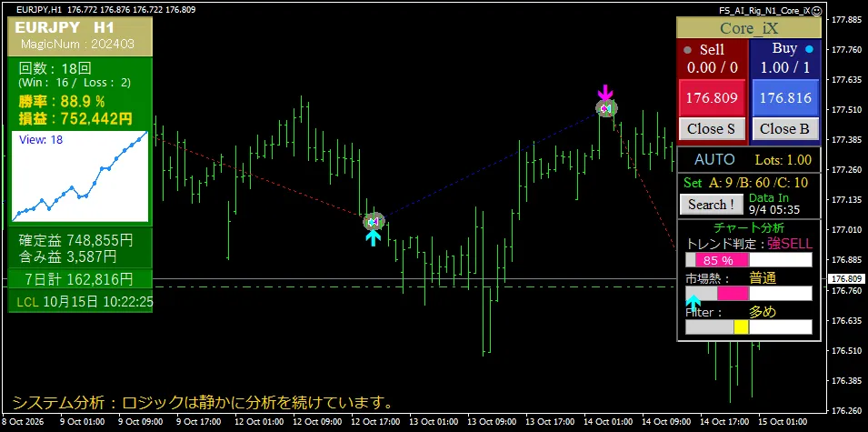Click the チャート分析 heading
Image resolution: width=868 pixels, height=432 pixels.
(749, 227)
